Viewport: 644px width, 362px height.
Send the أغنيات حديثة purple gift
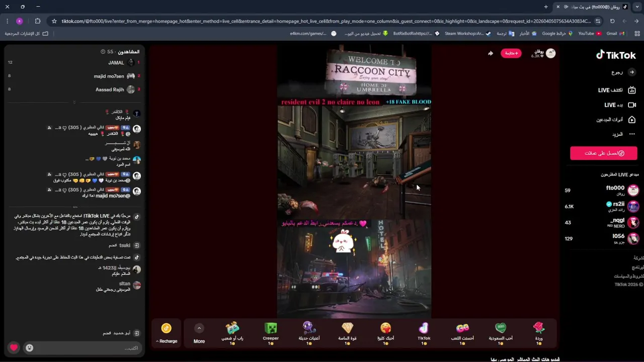coord(309,333)
